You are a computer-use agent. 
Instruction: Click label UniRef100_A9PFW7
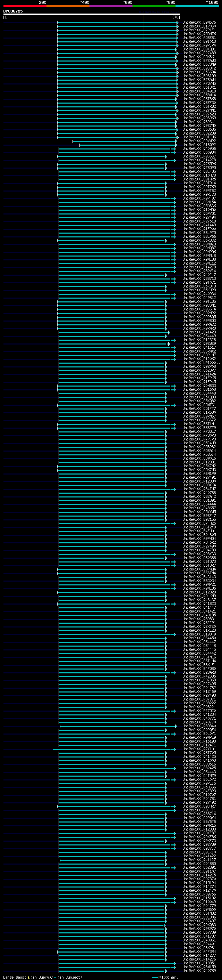point(199,198)
